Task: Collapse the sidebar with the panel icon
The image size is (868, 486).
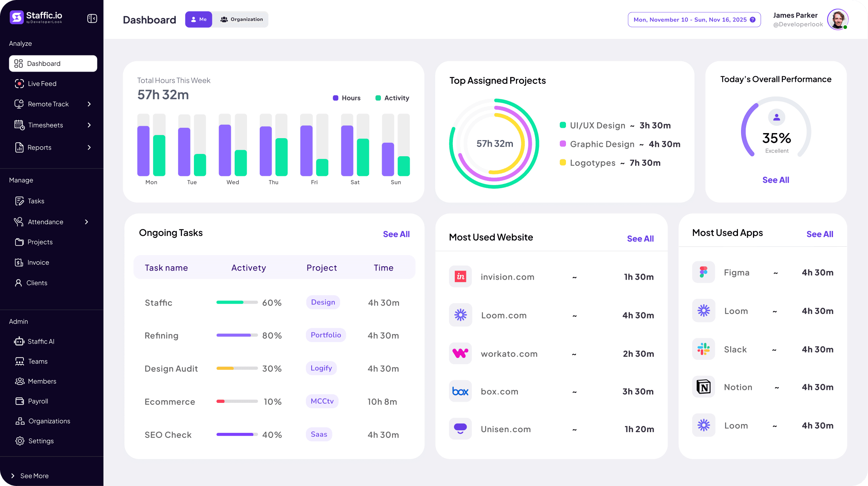Action: click(92, 18)
